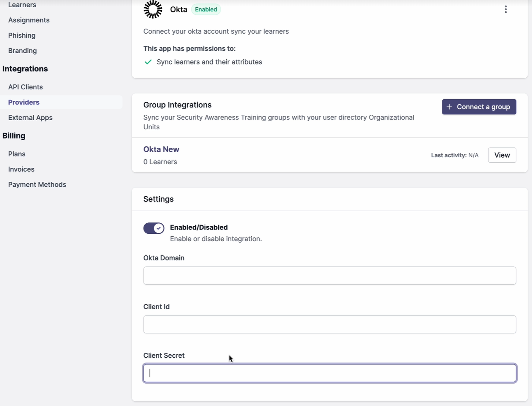Navigate to API Clients

pos(26,87)
